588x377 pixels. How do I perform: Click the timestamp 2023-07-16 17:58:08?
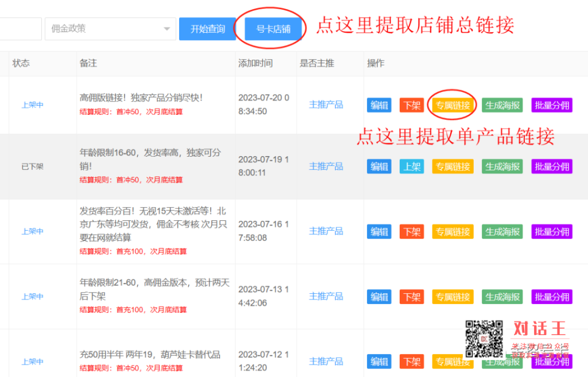pos(264,231)
